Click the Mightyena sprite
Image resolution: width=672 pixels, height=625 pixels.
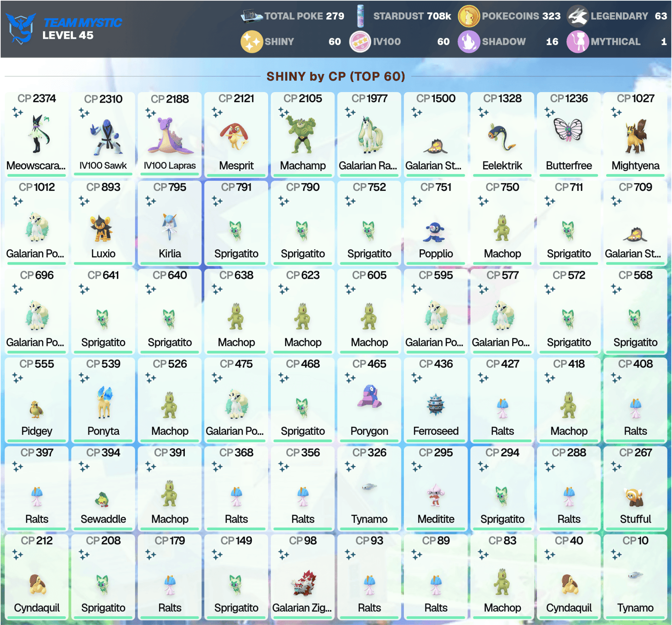636,137
